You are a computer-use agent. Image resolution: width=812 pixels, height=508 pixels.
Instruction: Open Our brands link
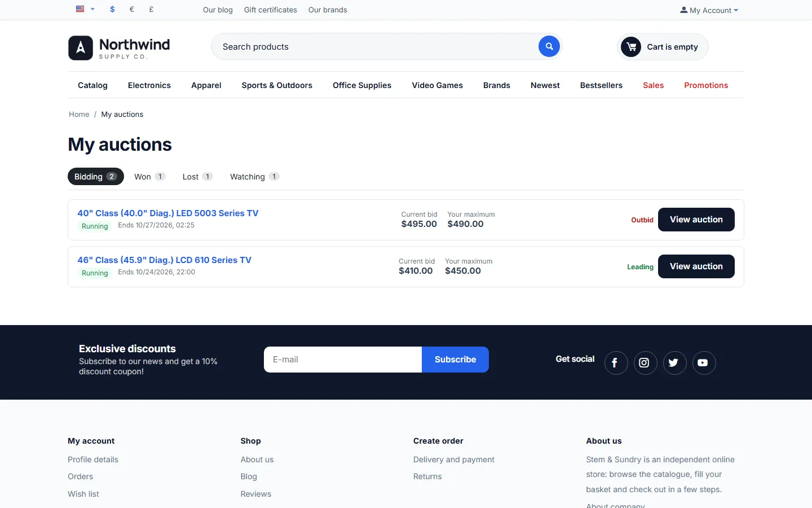(328, 10)
